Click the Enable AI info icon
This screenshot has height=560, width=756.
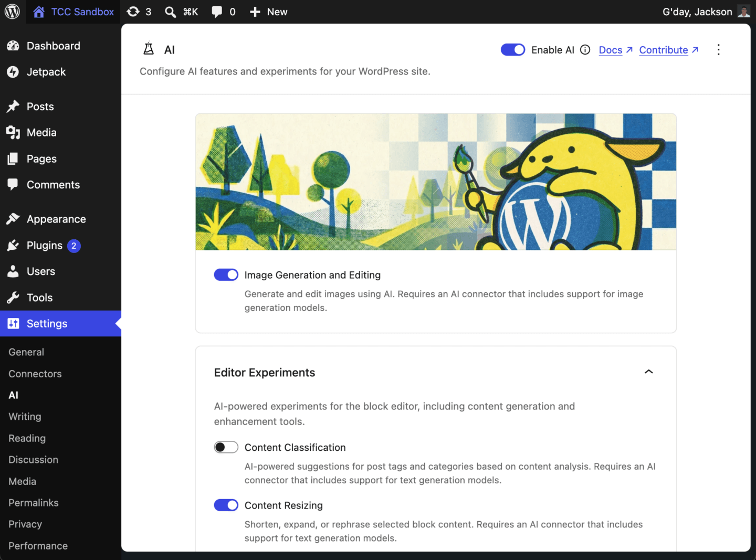pyautogui.click(x=585, y=50)
